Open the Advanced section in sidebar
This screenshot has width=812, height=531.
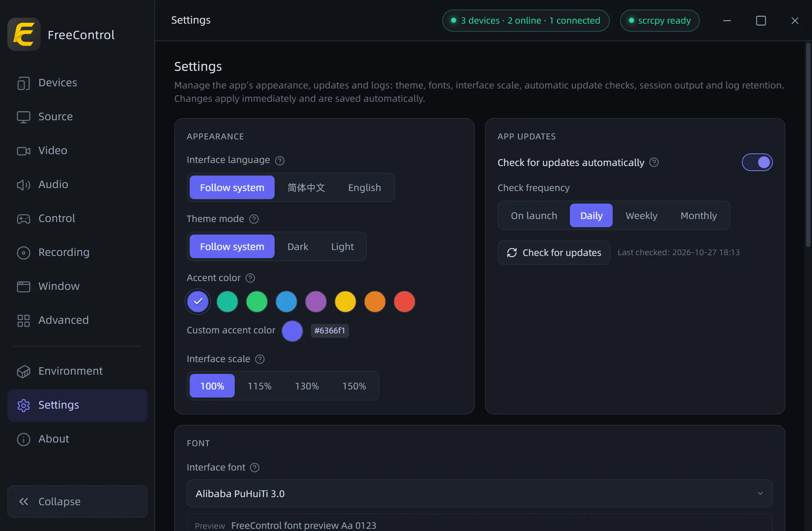point(78,320)
